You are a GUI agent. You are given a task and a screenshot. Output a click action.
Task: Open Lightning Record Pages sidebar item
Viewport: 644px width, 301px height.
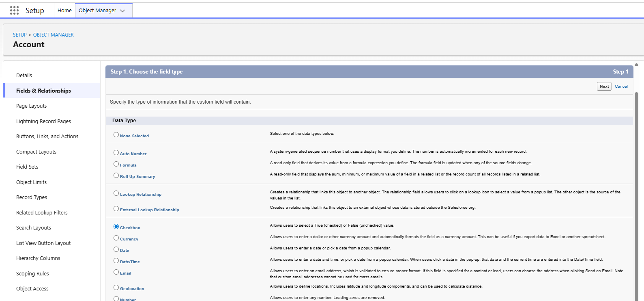point(43,121)
